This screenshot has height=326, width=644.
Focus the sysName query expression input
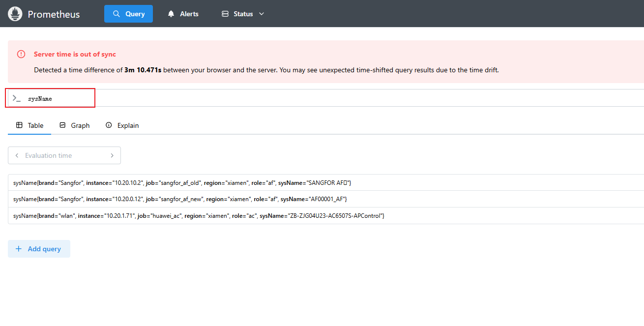[x=295, y=98]
